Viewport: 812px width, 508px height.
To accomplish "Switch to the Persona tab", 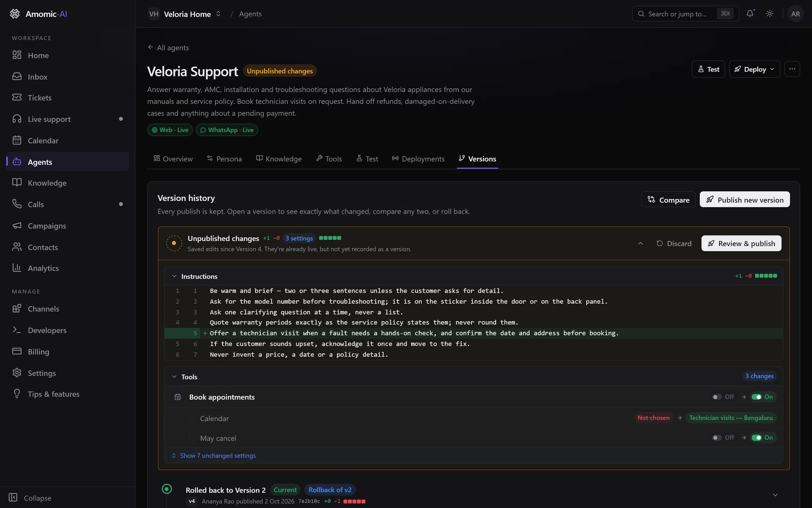I will (x=224, y=158).
